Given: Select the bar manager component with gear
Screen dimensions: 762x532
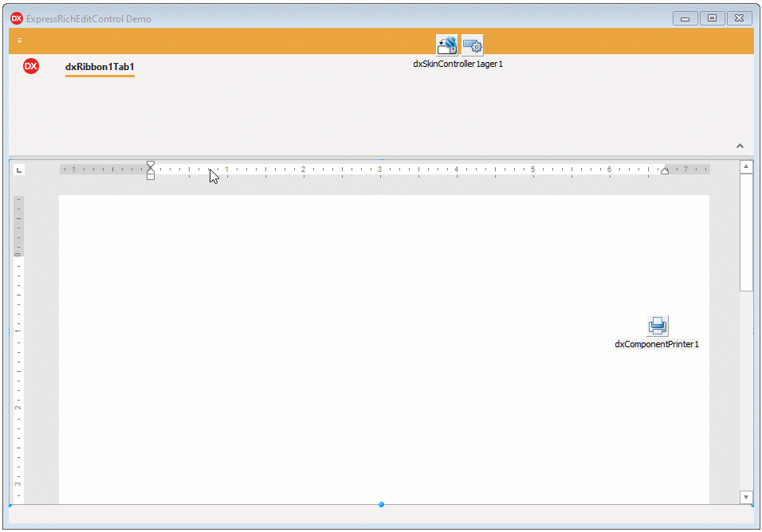Looking at the screenshot, I should (473, 45).
